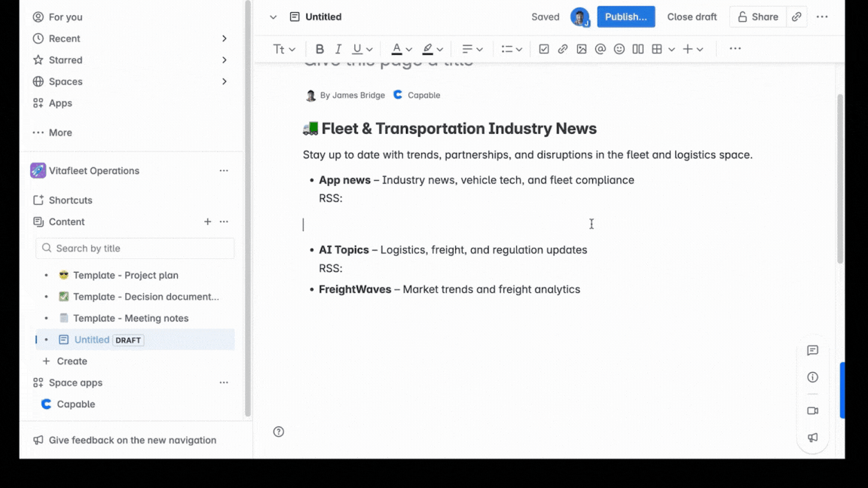Open the comments panel on the right
The image size is (868, 488).
coord(812,350)
